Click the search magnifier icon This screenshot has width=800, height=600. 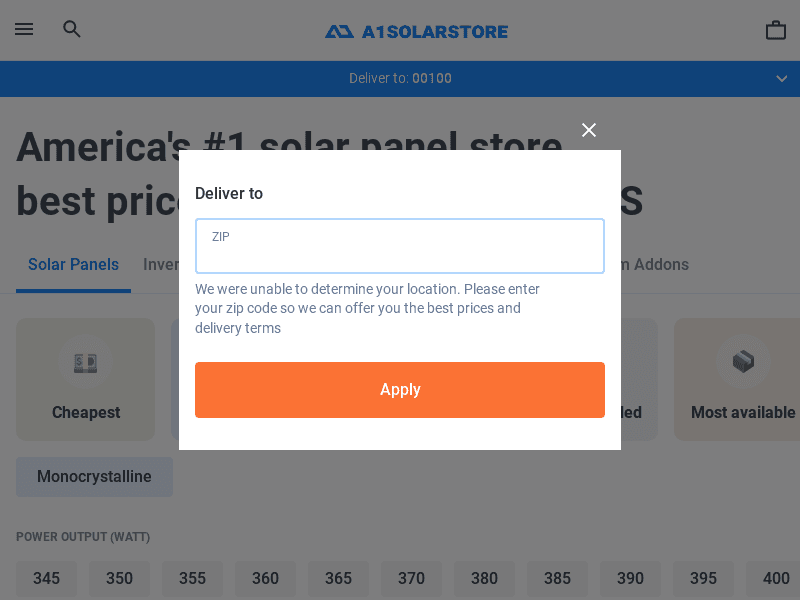(71, 29)
